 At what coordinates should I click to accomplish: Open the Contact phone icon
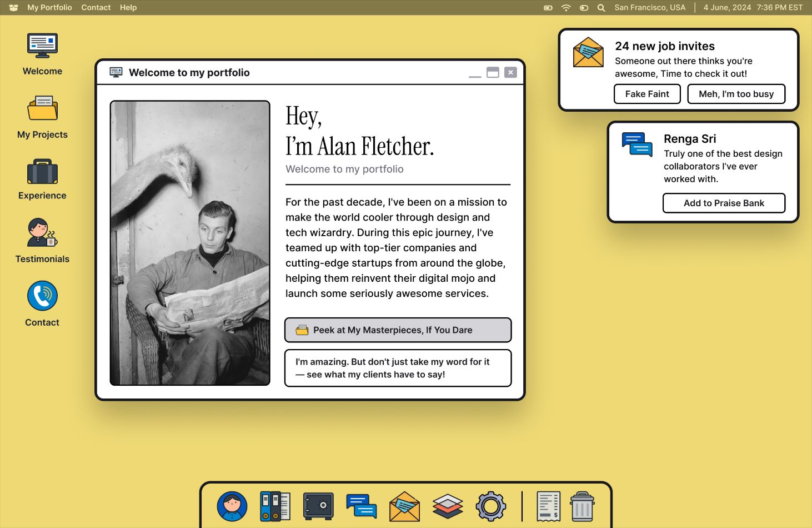(x=42, y=296)
